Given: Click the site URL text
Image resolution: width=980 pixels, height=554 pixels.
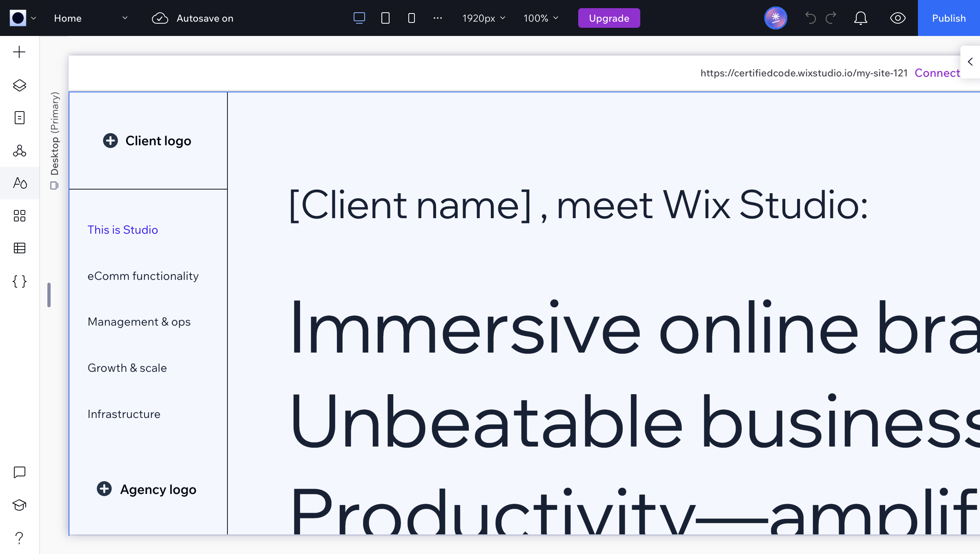Looking at the screenshot, I should 804,73.
